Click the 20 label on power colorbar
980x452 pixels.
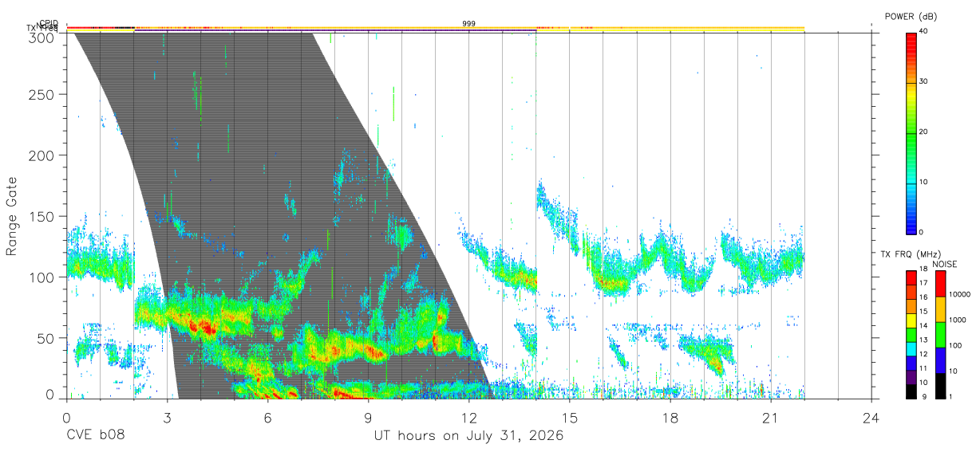coord(923,132)
